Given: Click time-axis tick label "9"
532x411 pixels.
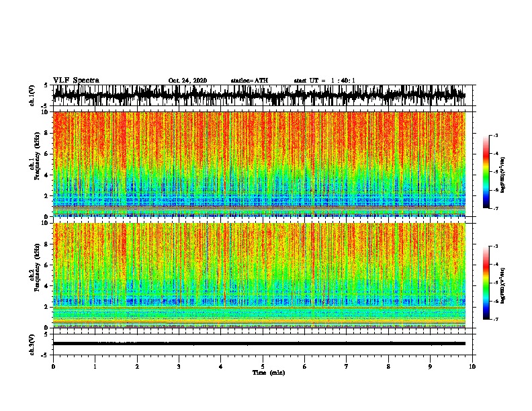Looking at the screenshot, I should [x=430, y=366].
